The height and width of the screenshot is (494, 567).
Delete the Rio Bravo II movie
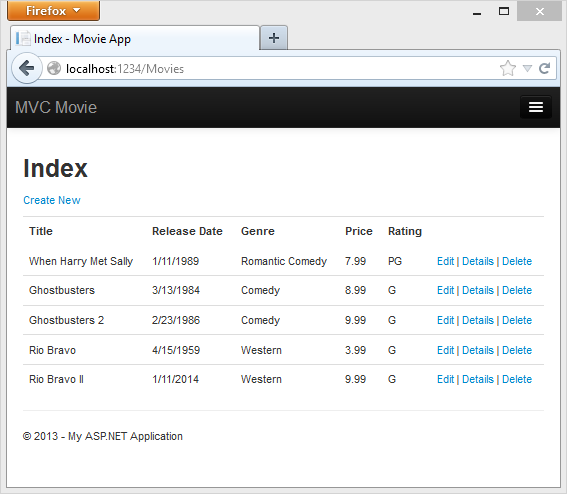[517, 379]
